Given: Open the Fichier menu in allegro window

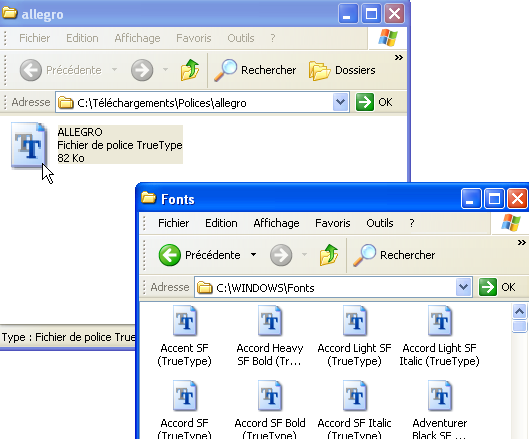Looking at the screenshot, I should coord(34,38).
